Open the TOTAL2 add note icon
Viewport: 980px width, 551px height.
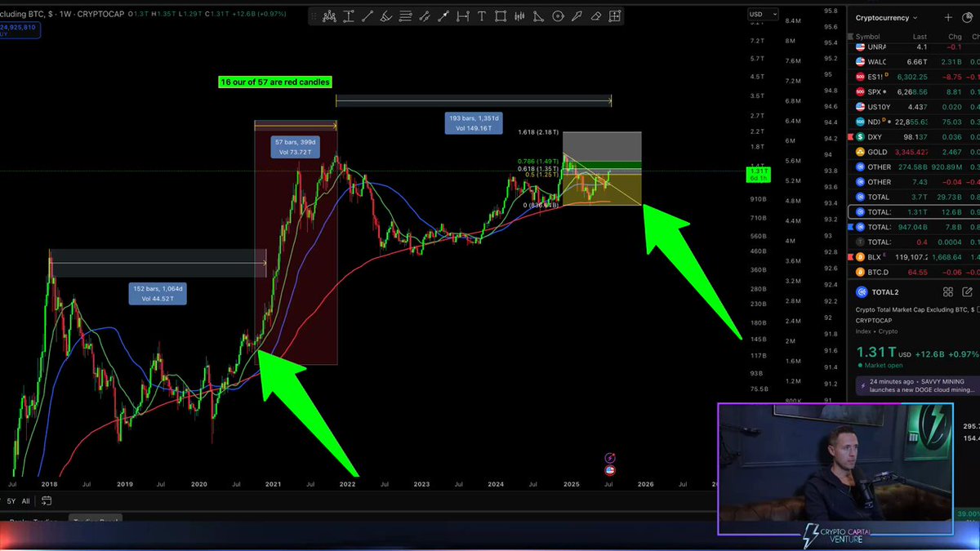tap(968, 291)
